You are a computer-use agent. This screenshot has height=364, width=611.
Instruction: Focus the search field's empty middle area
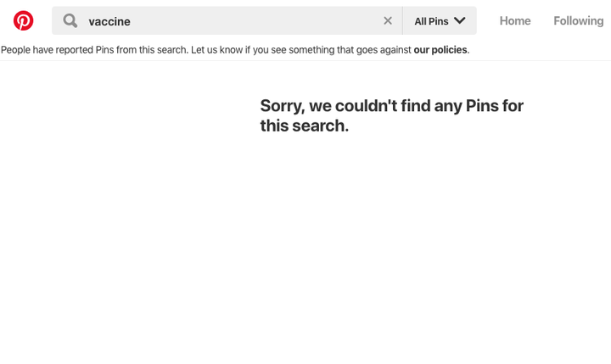click(x=253, y=20)
